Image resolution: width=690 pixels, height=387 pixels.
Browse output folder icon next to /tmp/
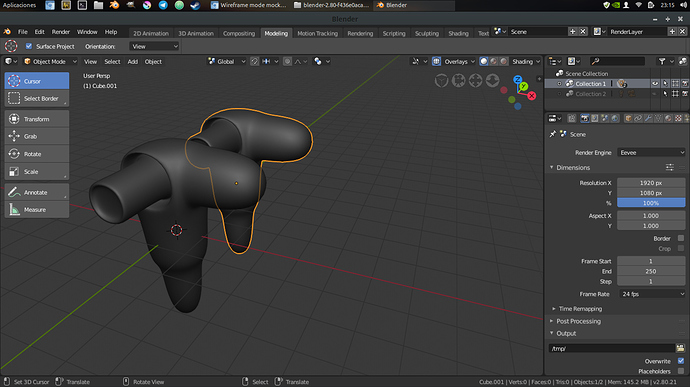click(x=680, y=348)
